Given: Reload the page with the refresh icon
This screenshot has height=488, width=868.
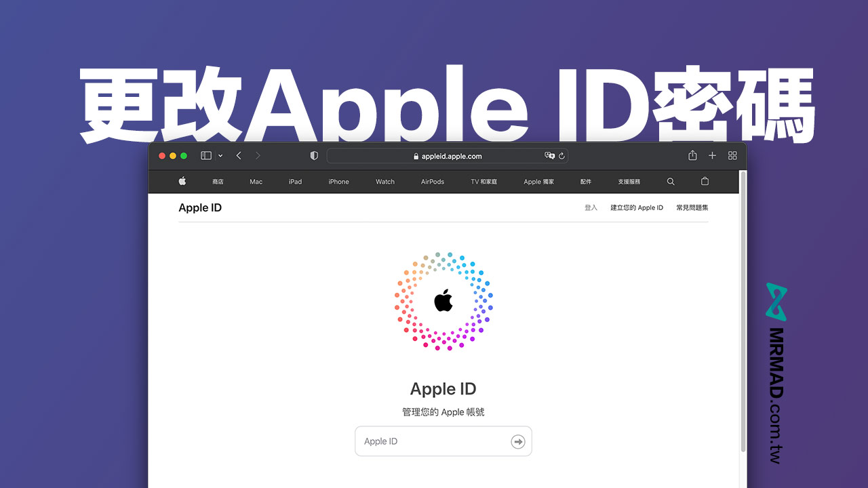Looking at the screenshot, I should coord(561,156).
